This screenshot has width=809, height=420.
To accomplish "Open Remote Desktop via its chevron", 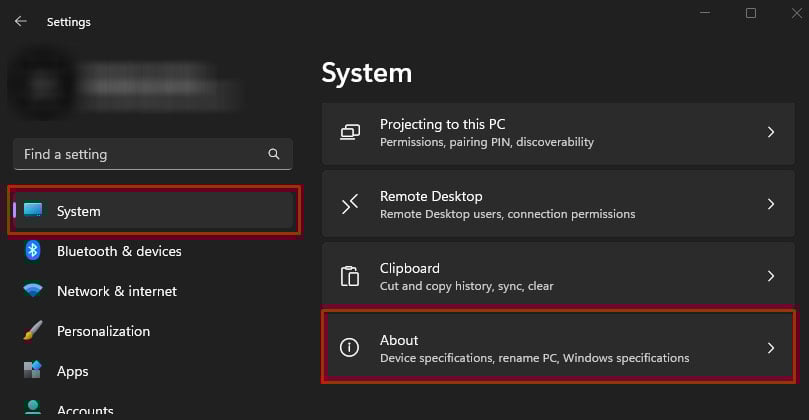I will point(770,204).
